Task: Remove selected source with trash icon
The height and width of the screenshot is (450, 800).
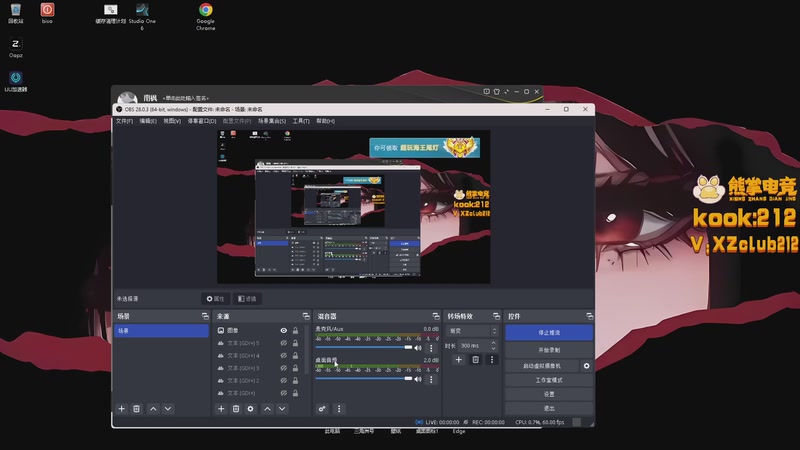Action: (236, 409)
